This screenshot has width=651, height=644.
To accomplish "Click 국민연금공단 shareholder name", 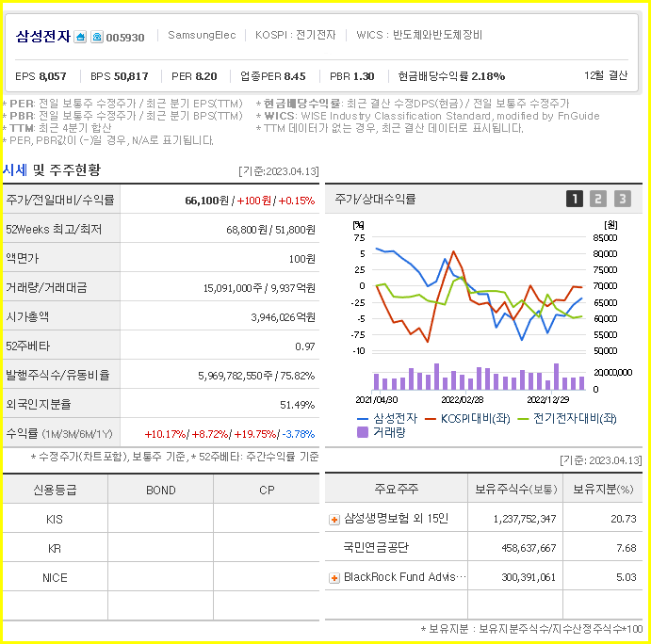I will tap(376, 548).
